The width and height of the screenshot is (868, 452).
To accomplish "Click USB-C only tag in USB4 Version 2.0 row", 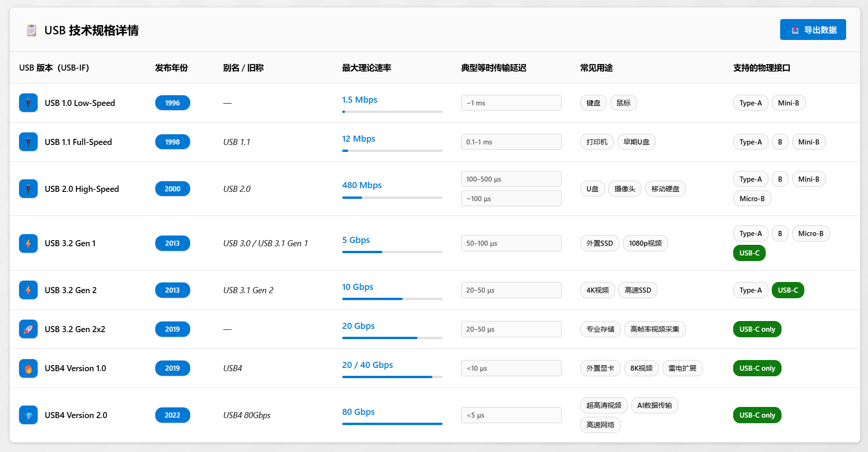I will click(x=757, y=415).
